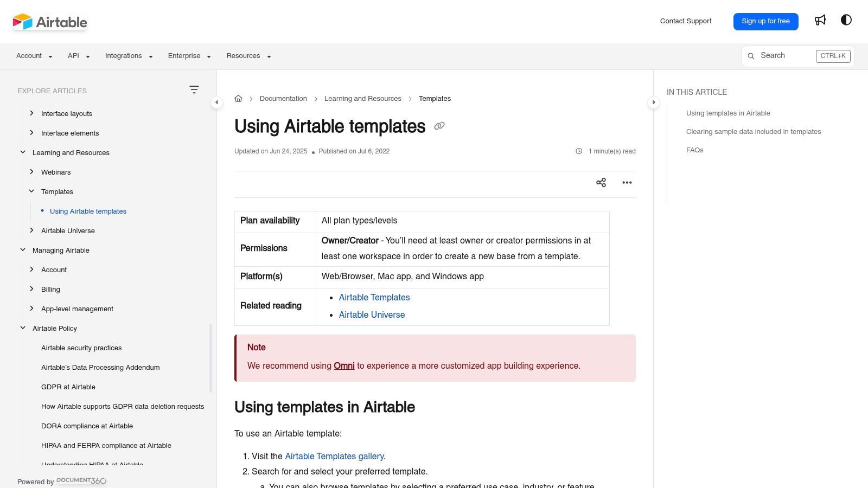Click the Sign up for free button
The image size is (868, 488).
click(x=765, y=21)
